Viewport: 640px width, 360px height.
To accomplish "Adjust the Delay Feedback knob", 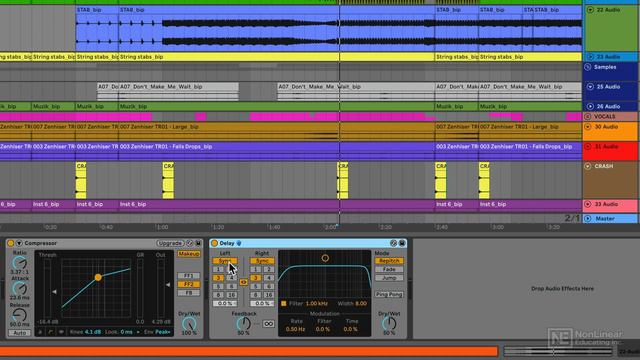I will 244,324.
